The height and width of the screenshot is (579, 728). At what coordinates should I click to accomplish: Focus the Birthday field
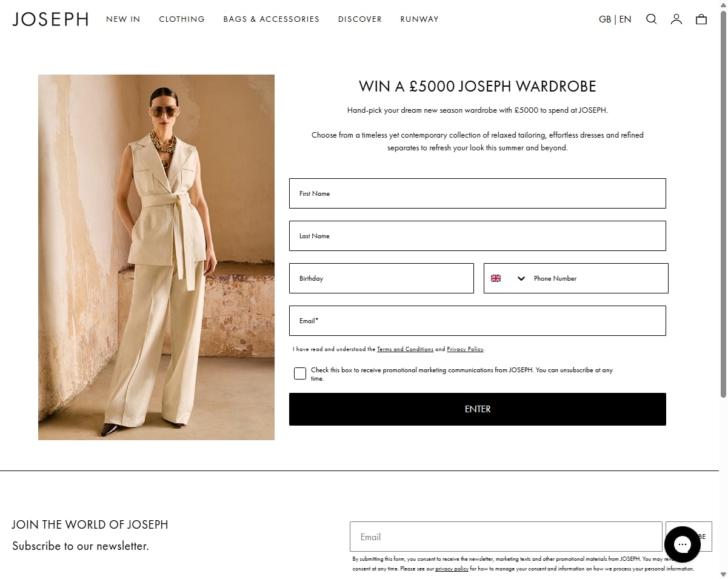(x=381, y=278)
